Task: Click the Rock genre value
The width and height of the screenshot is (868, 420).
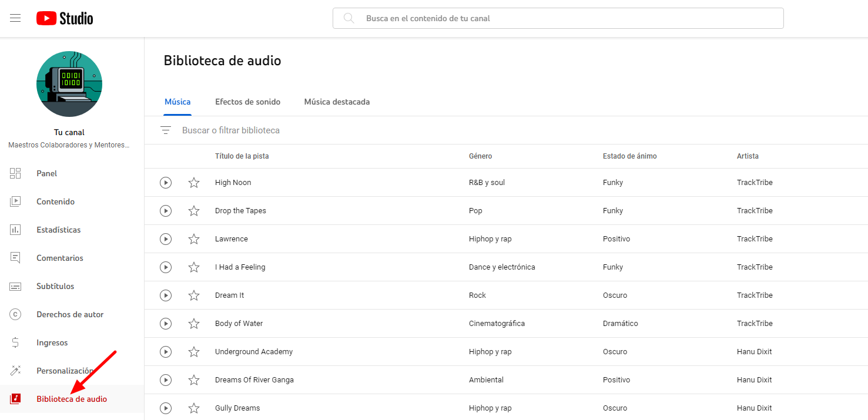Action: point(477,295)
